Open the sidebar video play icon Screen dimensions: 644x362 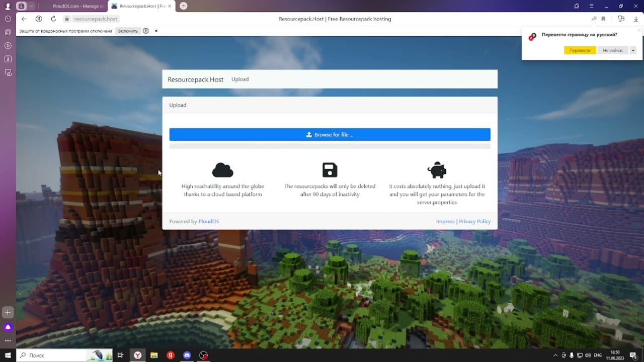(x=8, y=46)
